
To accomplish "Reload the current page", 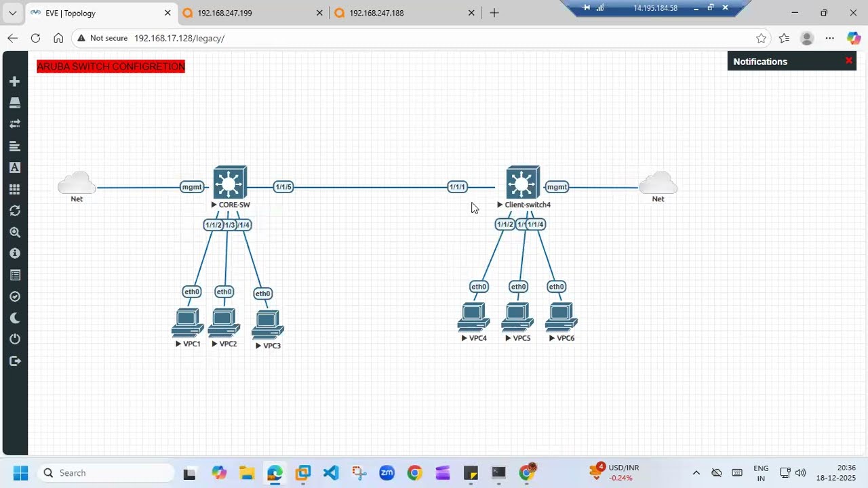I will [35, 38].
